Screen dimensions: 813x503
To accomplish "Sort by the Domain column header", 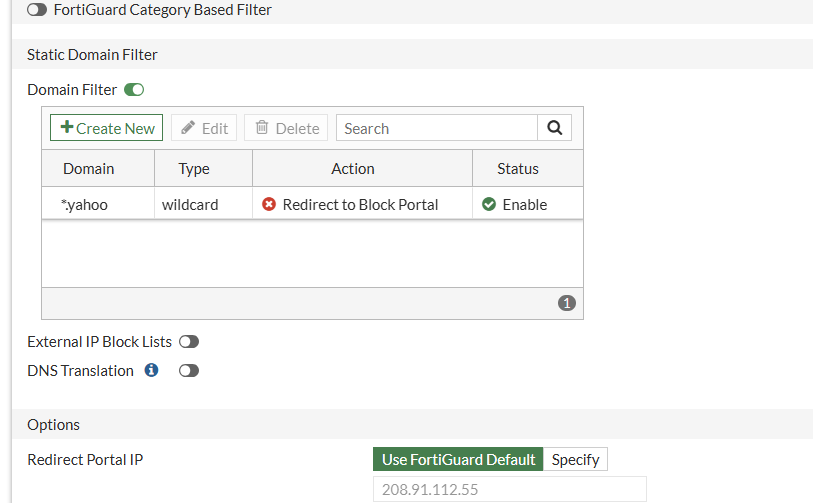I will tap(88, 168).
